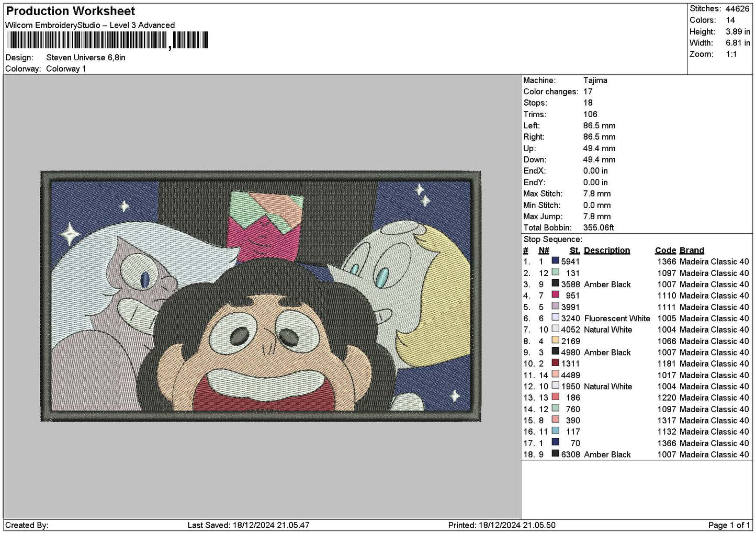Select code 1066 for the yellow thread
Image resolution: width=756 pixels, height=534 pixels.
667,341
